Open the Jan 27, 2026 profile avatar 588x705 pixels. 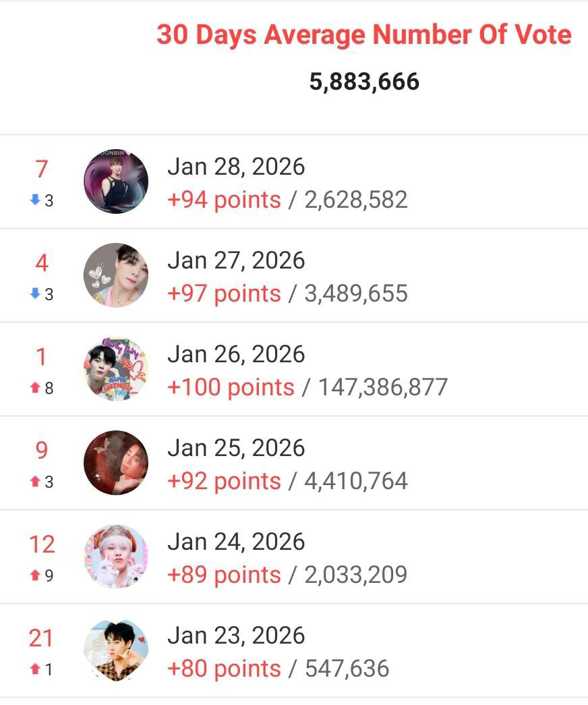click(x=116, y=275)
